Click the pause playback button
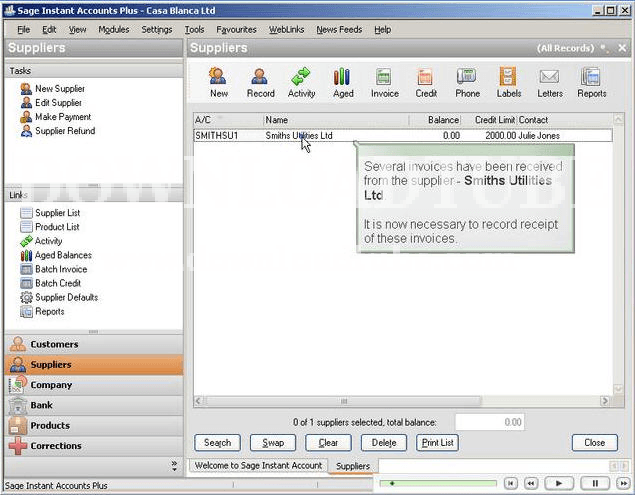The height and width of the screenshot is (495, 635). coord(595,483)
